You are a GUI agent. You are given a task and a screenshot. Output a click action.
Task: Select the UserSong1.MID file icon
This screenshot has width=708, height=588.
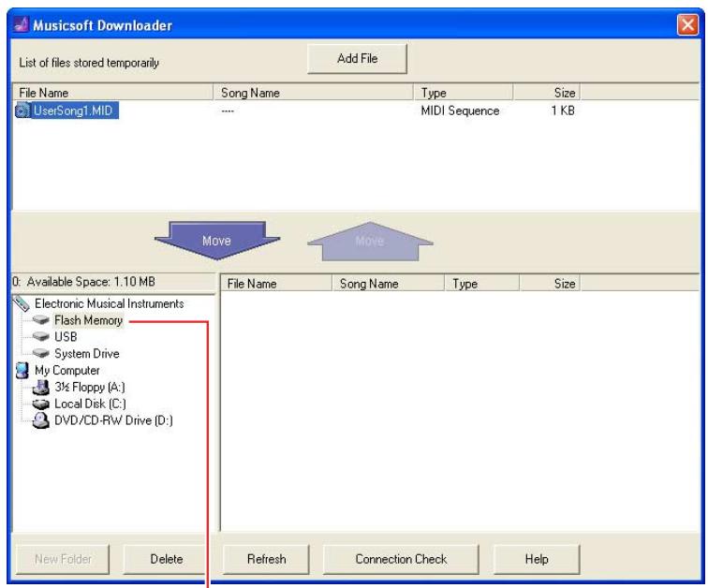click(22, 110)
